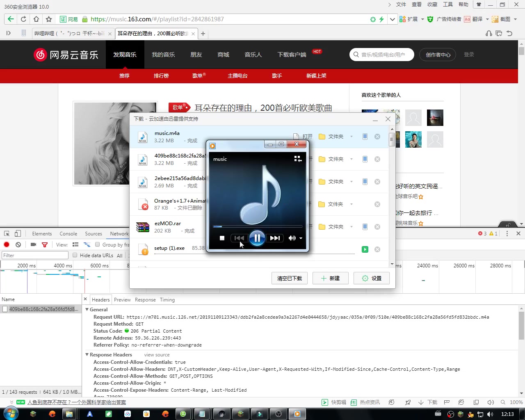Toggle device toolbar in DevTools
This screenshot has height=420, width=525.
18,233
